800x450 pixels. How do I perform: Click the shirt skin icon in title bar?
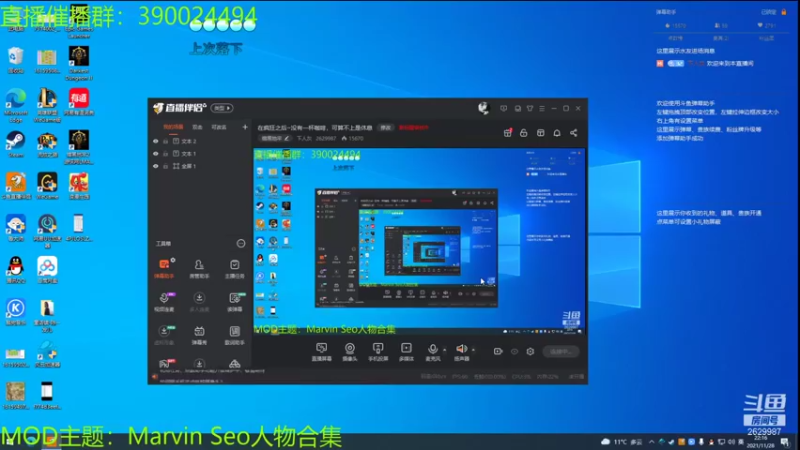click(530, 108)
